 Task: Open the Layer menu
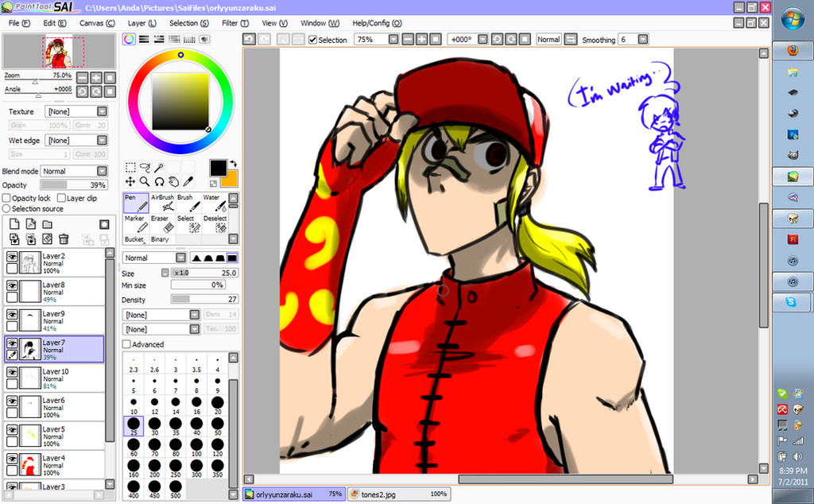click(141, 23)
